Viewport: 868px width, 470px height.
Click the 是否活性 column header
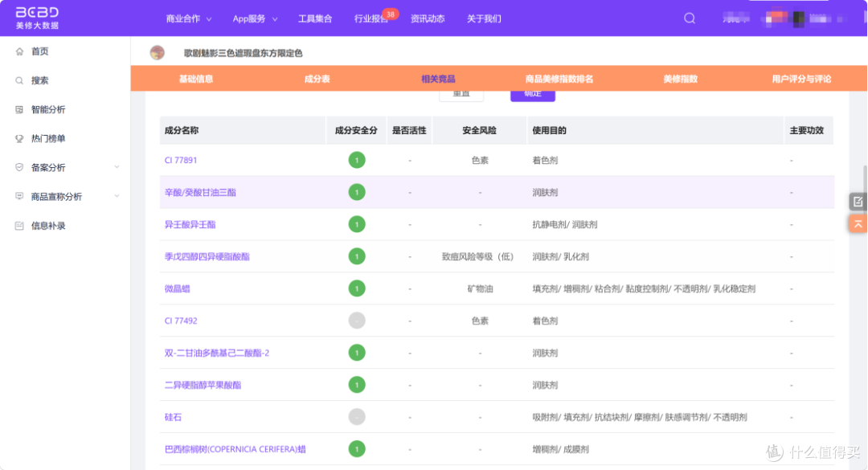pyautogui.click(x=409, y=131)
